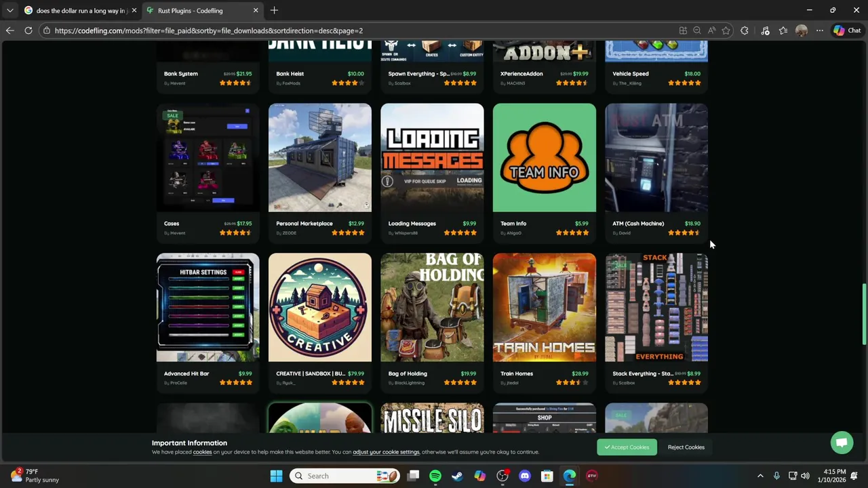This screenshot has height=488, width=868.
Task: Open Discord from the taskbar
Action: click(524, 476)
